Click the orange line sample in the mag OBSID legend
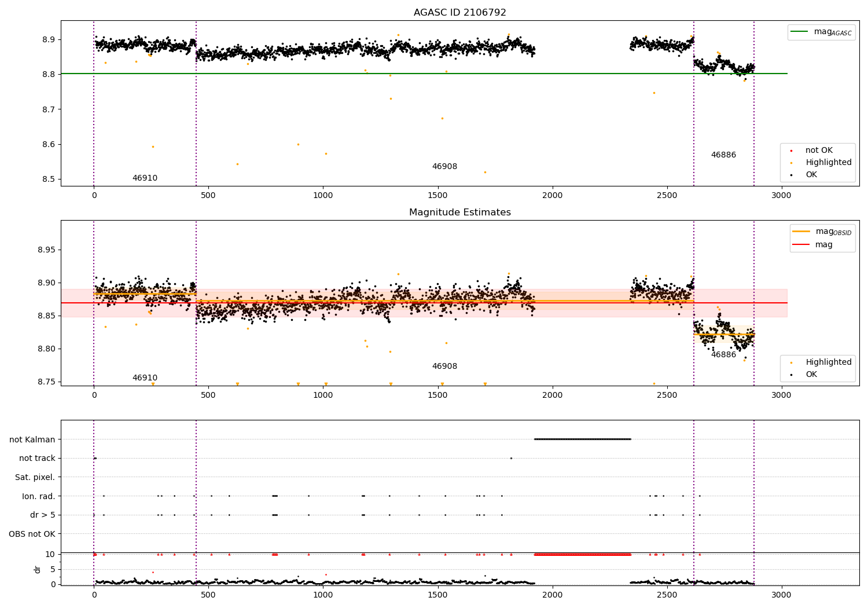This screenshot has height=608, width=868. [801, 232]
